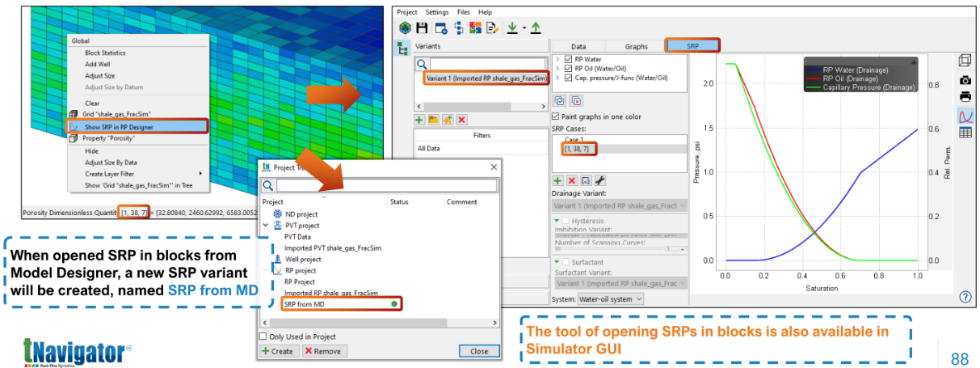Switch to the Data tab
This screenshot has height=368, width=980.
coord(578,47)
